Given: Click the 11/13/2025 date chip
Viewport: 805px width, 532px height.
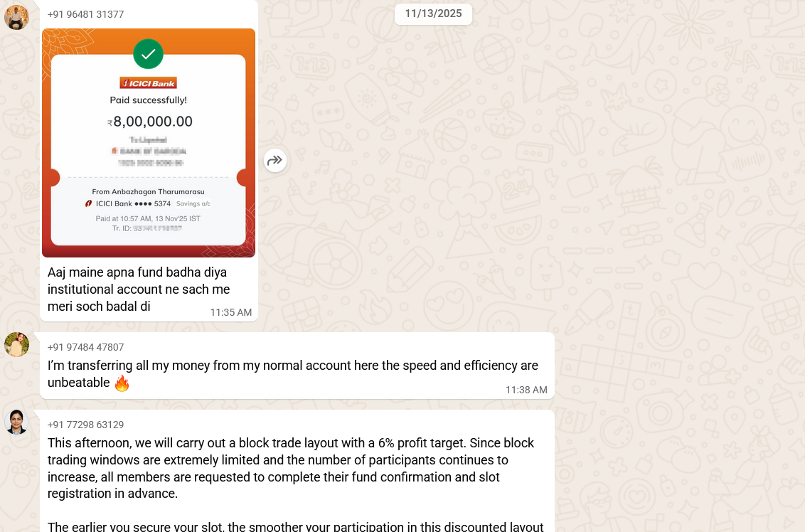Looking at the screenshot, I should click(x=433, y=14).
